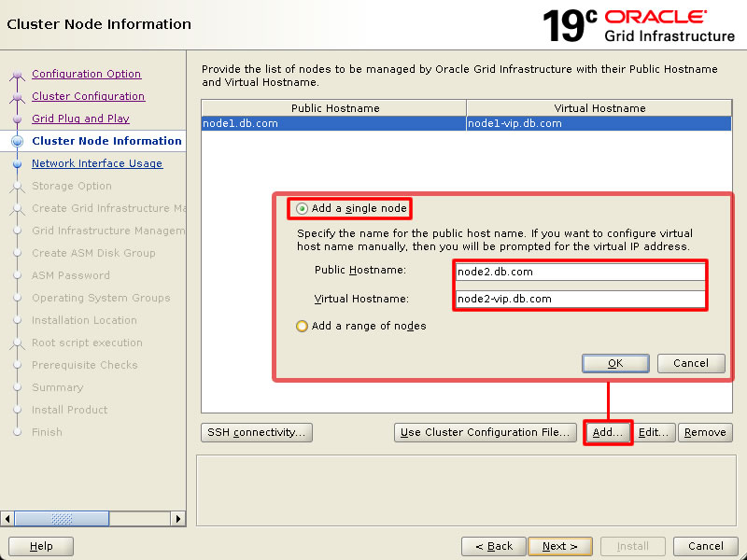Click the Add... node button
The width and height of the screenshot is (747, 560).
tap(608, 432)
